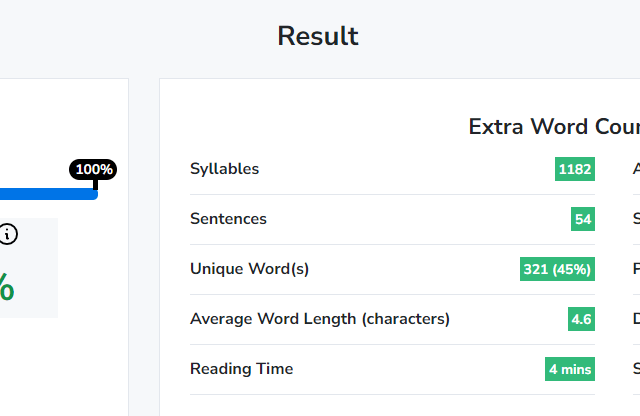The width and height of the screenshot is (640, 416).
Task: Click the black 100% progress tooltip
Action: tap(93, 169)
